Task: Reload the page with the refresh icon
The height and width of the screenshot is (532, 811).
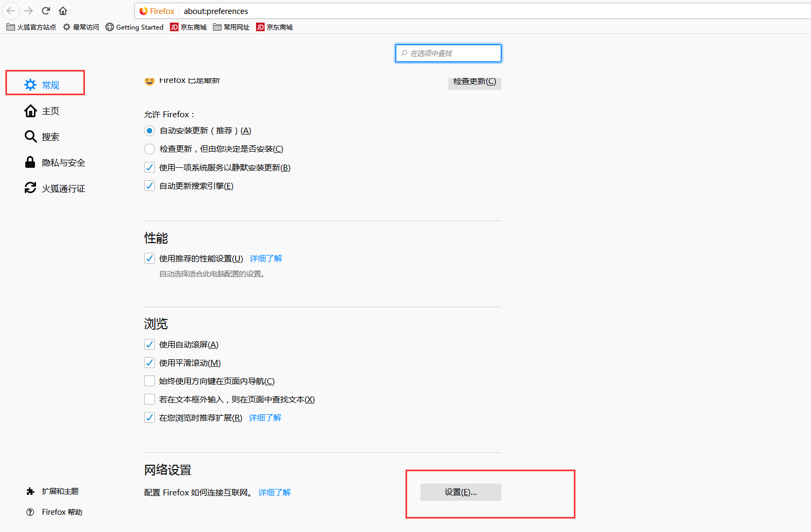Action: click(x=46, y=11)
